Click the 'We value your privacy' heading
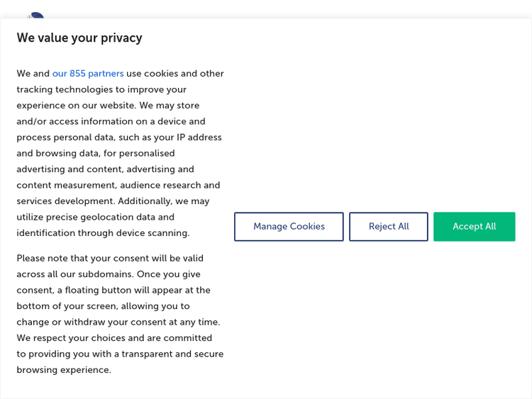This screenshot has height=399, width=532. 79,38
